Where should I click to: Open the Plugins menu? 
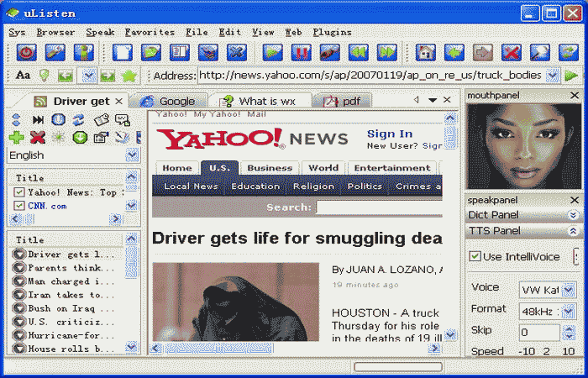click(332, 32)
